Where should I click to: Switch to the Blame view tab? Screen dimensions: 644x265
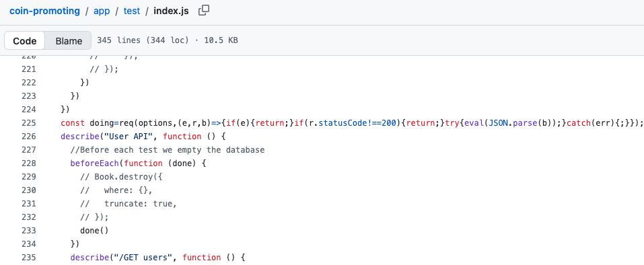click(x=69, y=40)
